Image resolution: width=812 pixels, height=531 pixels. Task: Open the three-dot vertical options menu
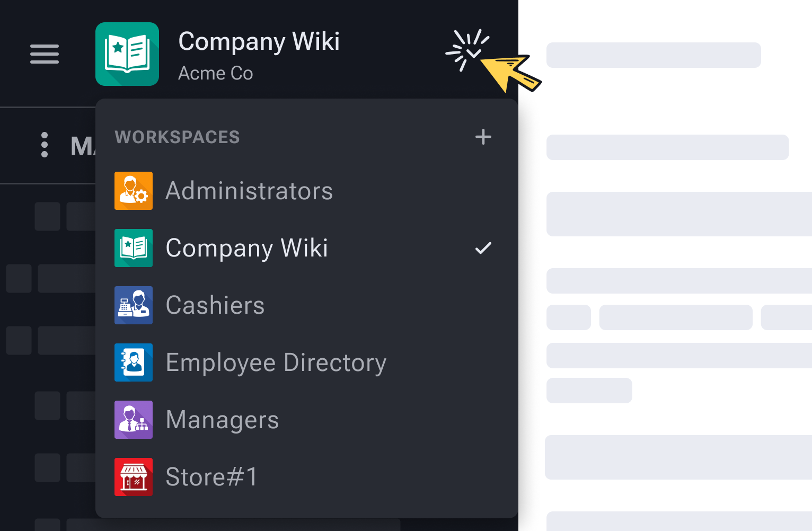click(45, 145)
